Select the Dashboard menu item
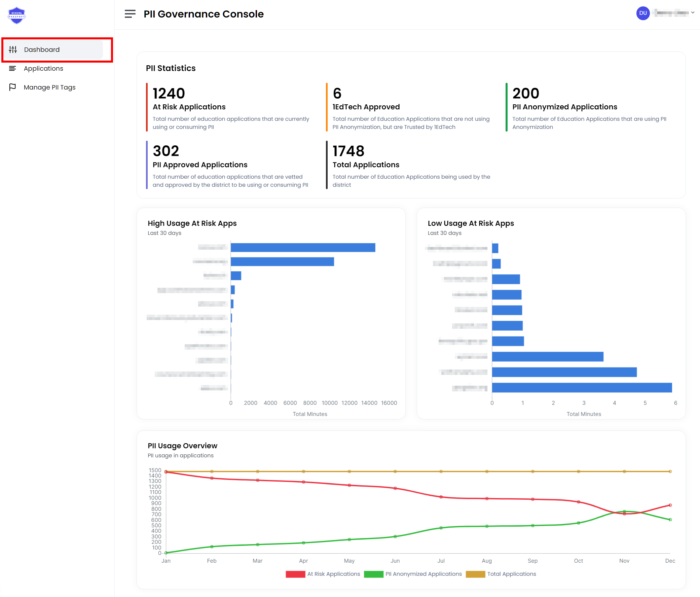700x597 pixels. click(42, 50)
